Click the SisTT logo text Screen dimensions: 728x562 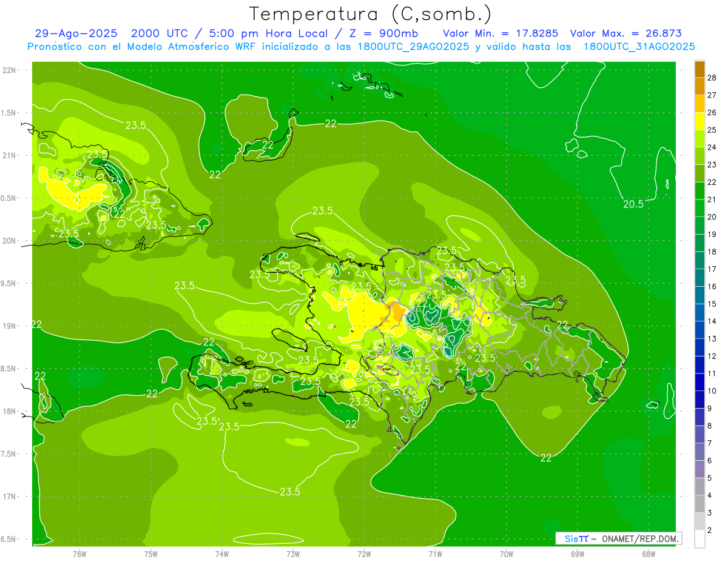[576, 538]
